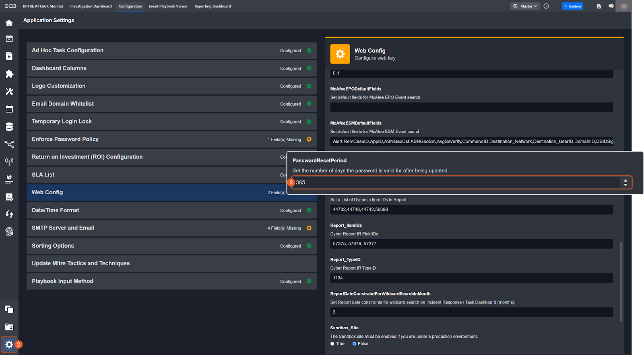Viewport: 644px width, 355px height.
Task: Open the Master site dropdown
Action: (525, 6)
